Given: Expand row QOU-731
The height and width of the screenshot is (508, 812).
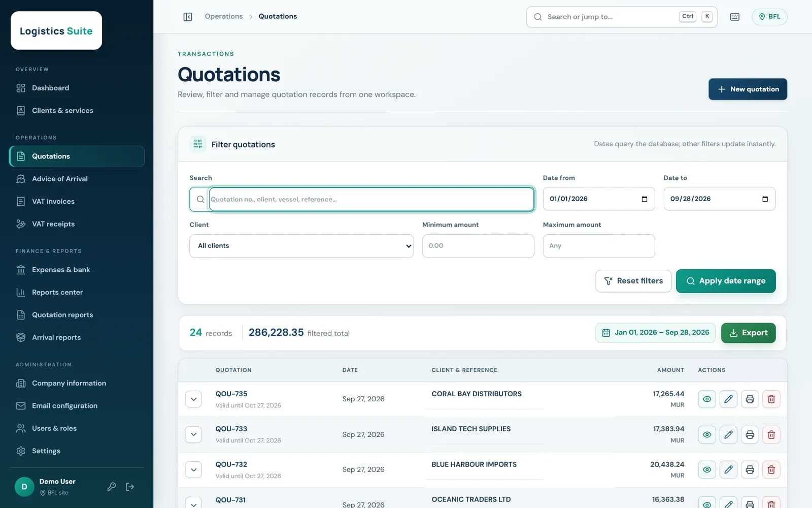Looking at the screenshot, I should 193,503.
